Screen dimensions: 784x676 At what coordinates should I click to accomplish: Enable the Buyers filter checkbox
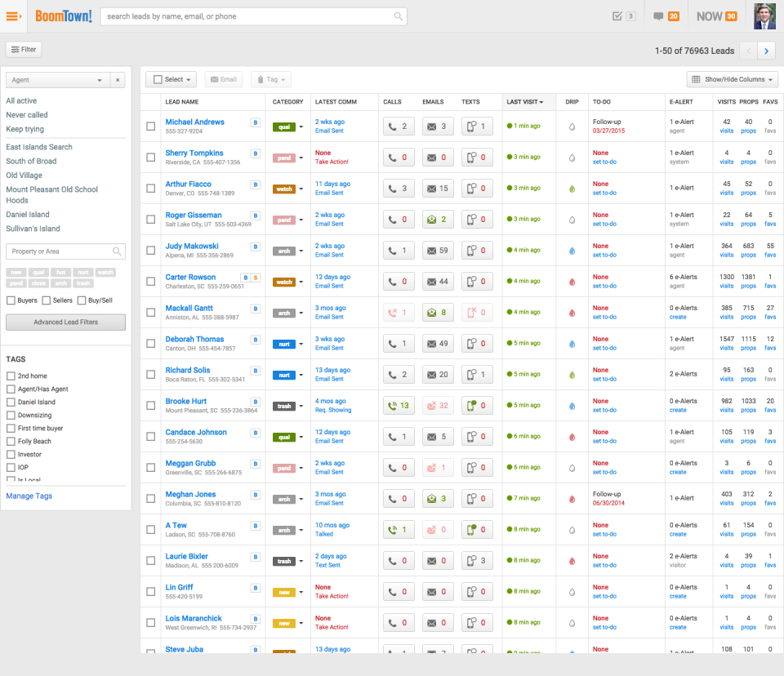11,300
